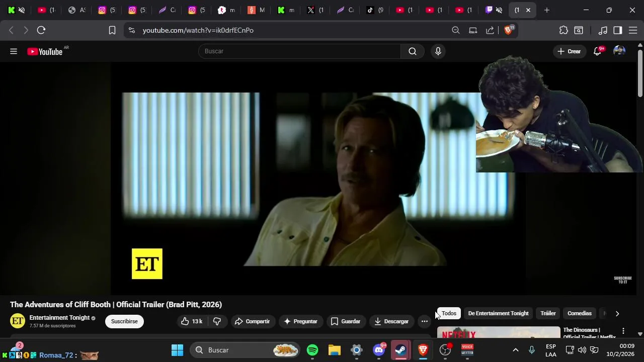Screen dimensions: 644x362
Task: Open the YouTube guide hamburger menu
Action: click(14, 51)
